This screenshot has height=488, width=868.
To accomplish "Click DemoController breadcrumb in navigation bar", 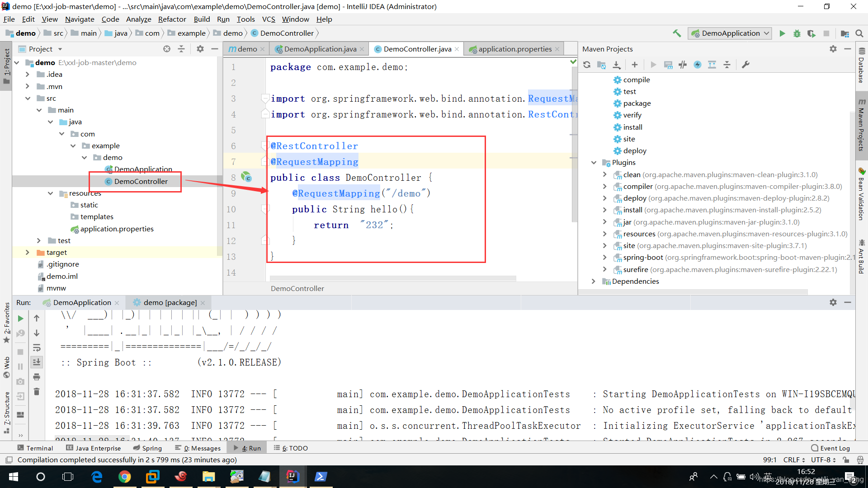I will (283, 33).
